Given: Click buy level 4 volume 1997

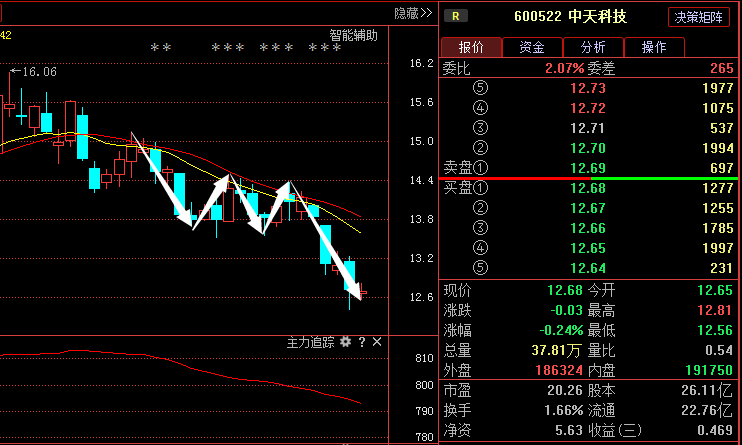Looking at the screenshot, I should click(718, 249).
